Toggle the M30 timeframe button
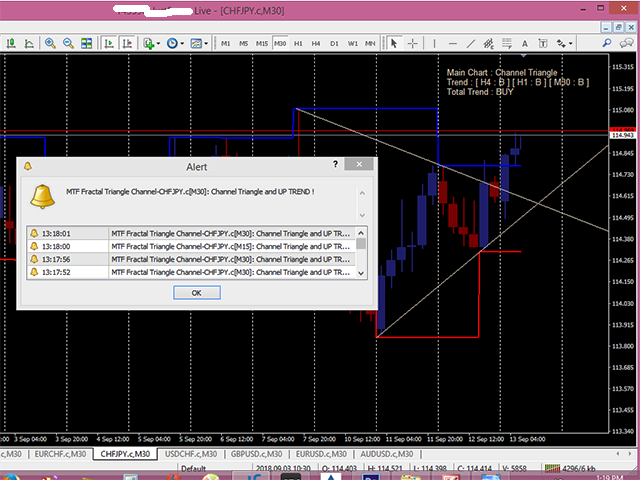 click(280, 43)
